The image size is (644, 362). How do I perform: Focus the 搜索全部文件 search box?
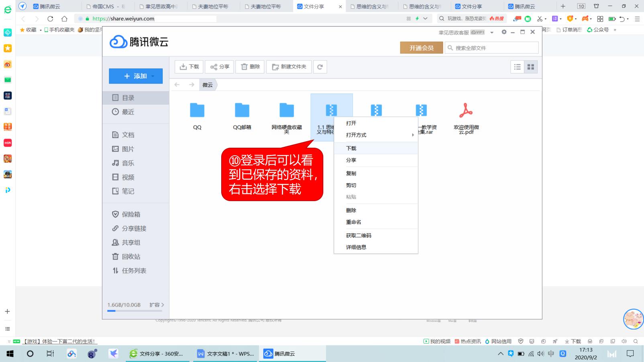491,48
